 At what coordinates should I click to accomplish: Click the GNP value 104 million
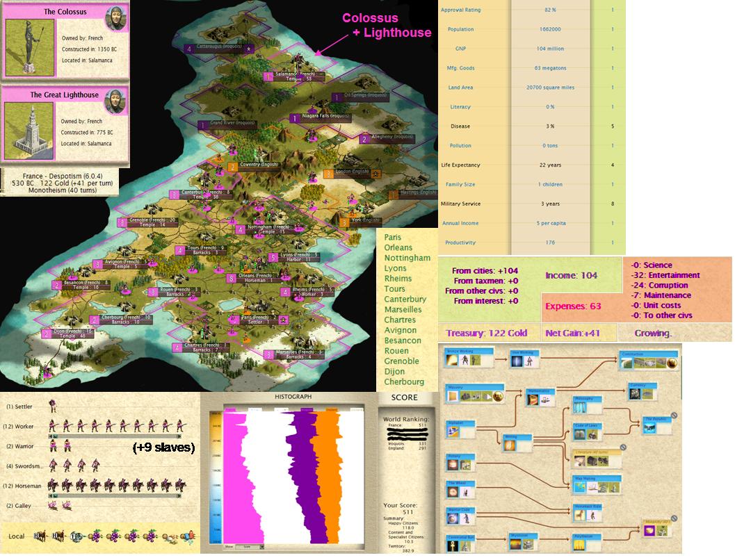[550, 49]
